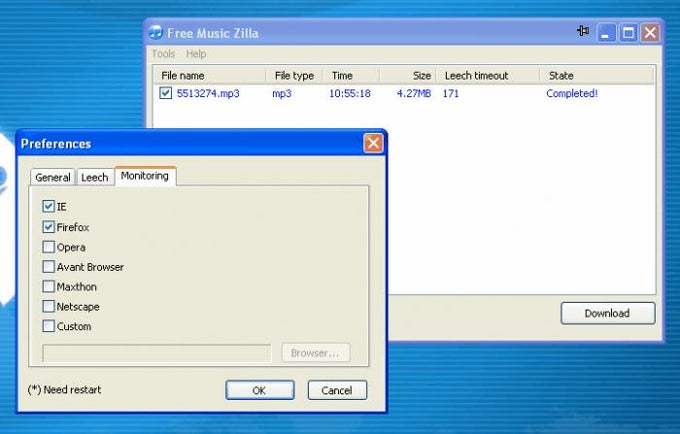Viewport: 680px width, 434px height.
Task: Close the Preferences dialog with the X button
Action: 373,144
